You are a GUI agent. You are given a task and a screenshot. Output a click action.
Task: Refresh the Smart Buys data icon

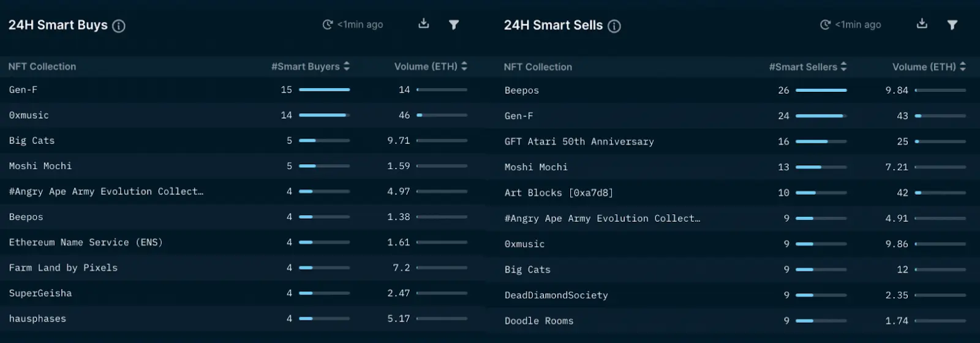pos(328,24)
